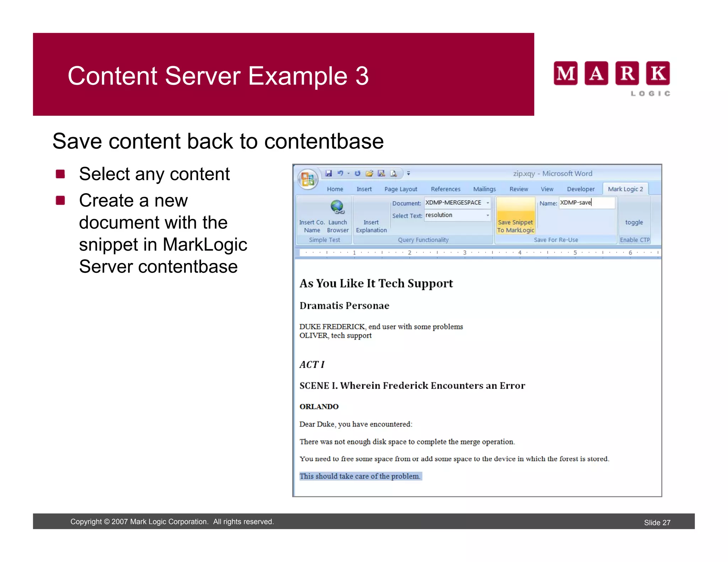Launch Browser using the globe icon

point(337,207)
